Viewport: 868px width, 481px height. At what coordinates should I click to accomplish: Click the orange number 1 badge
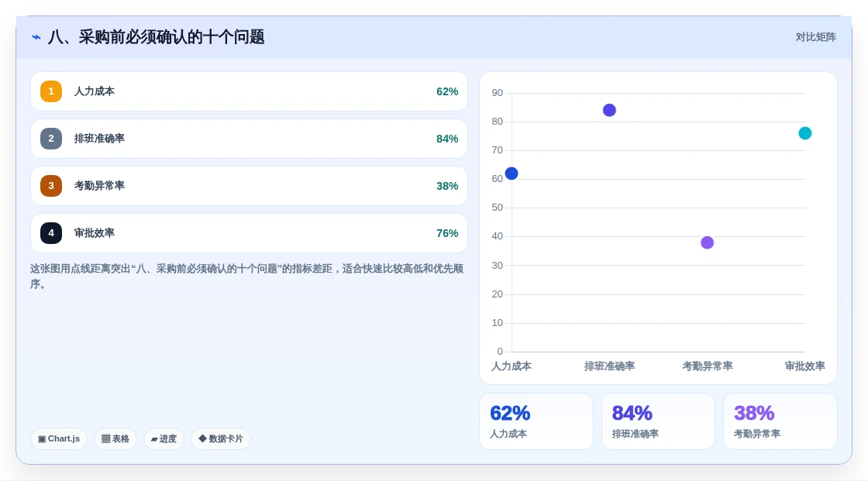click(51, 91)
